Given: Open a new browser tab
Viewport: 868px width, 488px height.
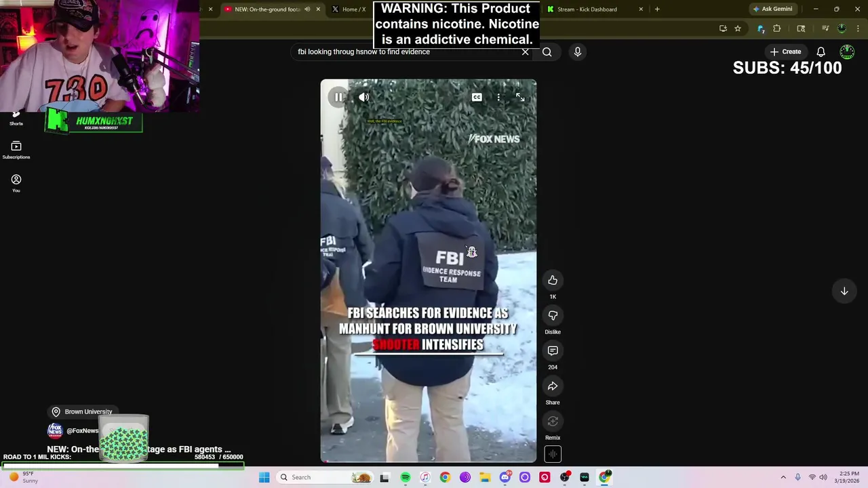Looking at the screenshot, I should (x=657, y=9).
